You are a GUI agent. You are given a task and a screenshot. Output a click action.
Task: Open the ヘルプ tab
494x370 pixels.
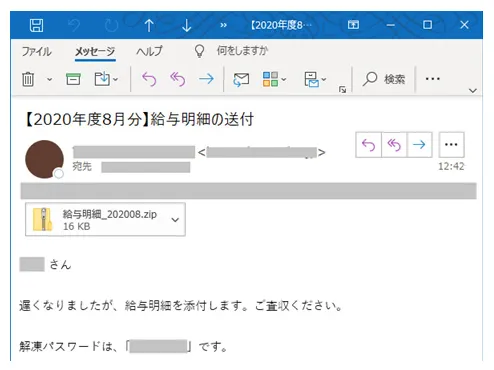(x=149, y=51)
